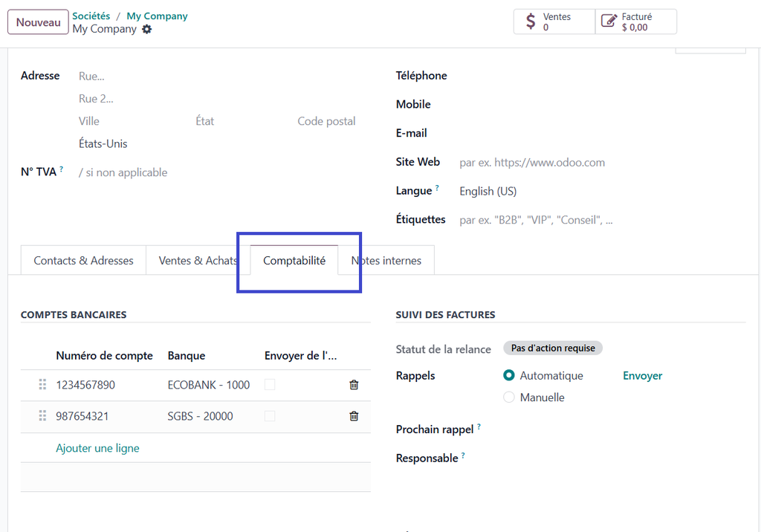Screen dimensions: 761x532
Task: Click the Envoyer reminder link
Action: (x=643, y=376)
